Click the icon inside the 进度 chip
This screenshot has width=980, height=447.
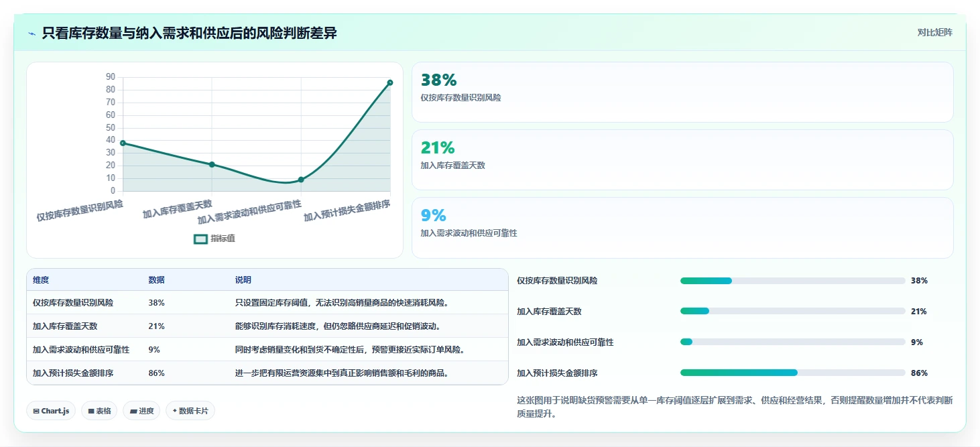coord(133,411)
